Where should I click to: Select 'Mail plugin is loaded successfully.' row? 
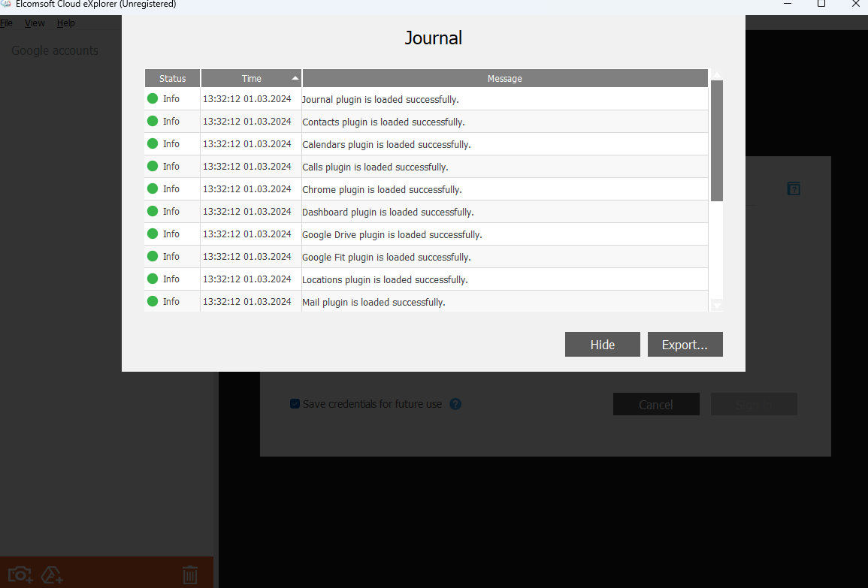(x=426, y=301)
